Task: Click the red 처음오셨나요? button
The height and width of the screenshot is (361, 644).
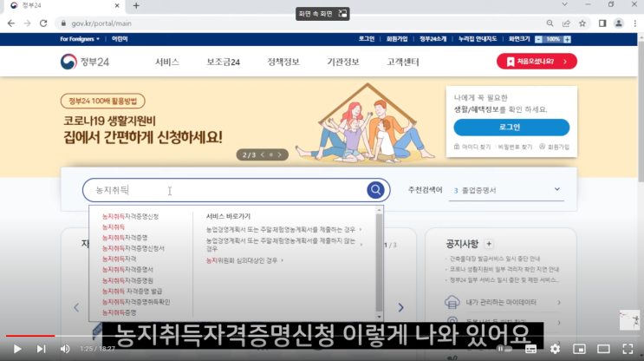Action: (x=537, y=62)
